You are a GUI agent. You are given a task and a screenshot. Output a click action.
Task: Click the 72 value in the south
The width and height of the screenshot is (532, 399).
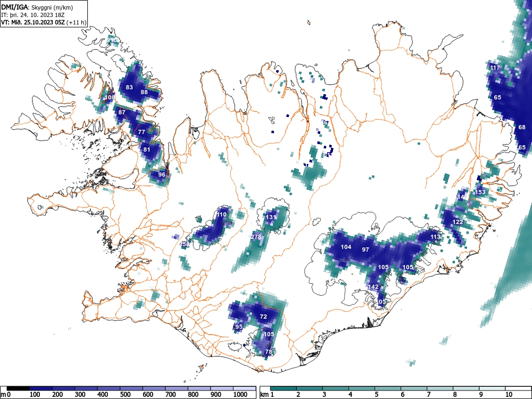(x=264, y=317)
